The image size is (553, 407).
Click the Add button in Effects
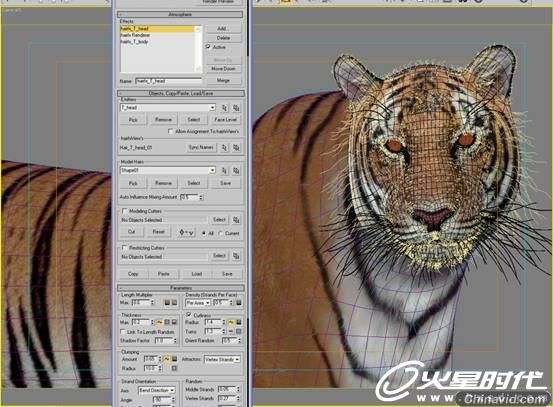[223, 28]
